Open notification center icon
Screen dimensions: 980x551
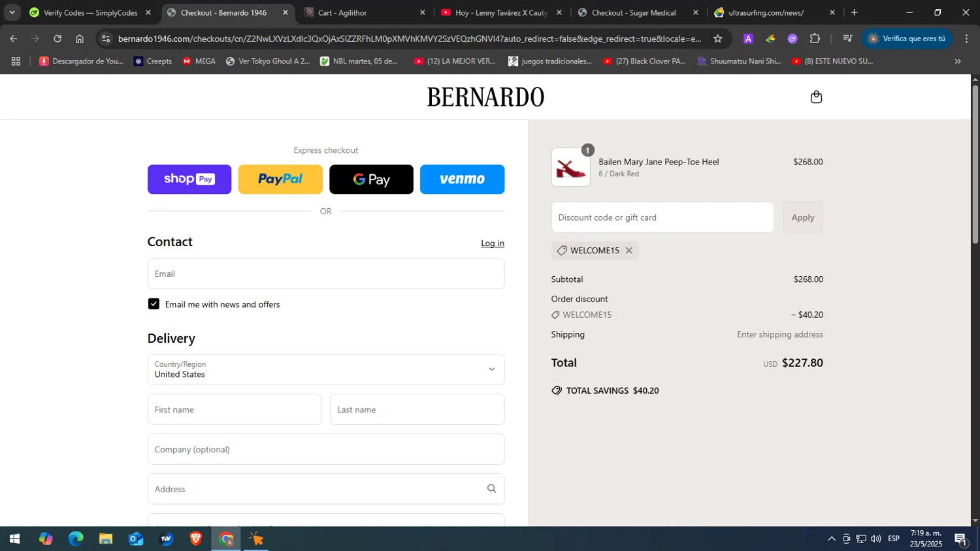961,539
